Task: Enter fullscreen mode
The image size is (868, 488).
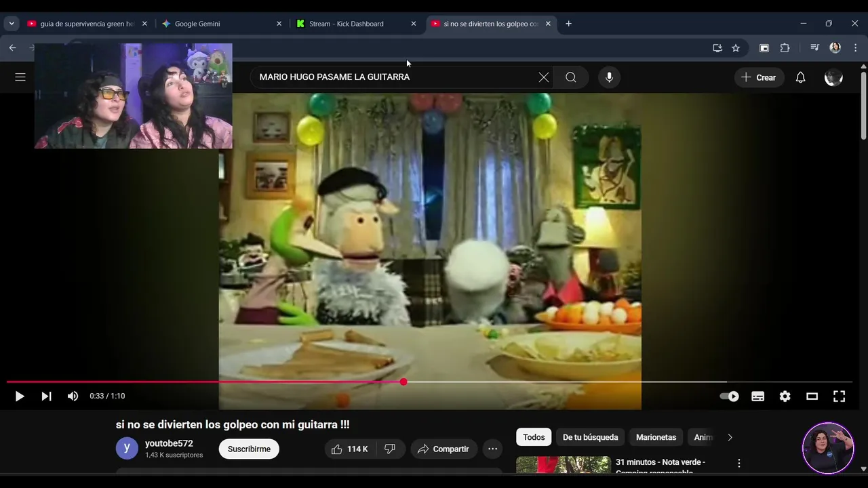Action: (x=839, y=396)
